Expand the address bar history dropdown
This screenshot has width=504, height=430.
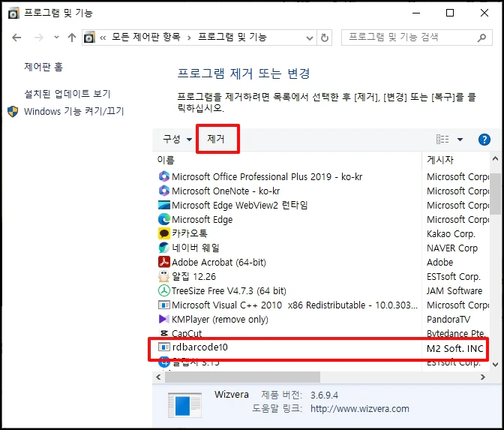coord(310,38)
